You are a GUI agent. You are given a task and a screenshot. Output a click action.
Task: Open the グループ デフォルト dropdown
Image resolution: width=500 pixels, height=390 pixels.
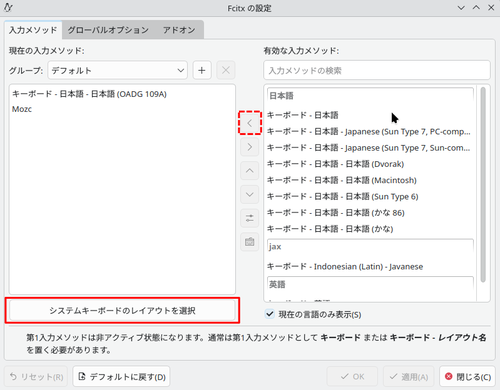[x=118, y=70]
